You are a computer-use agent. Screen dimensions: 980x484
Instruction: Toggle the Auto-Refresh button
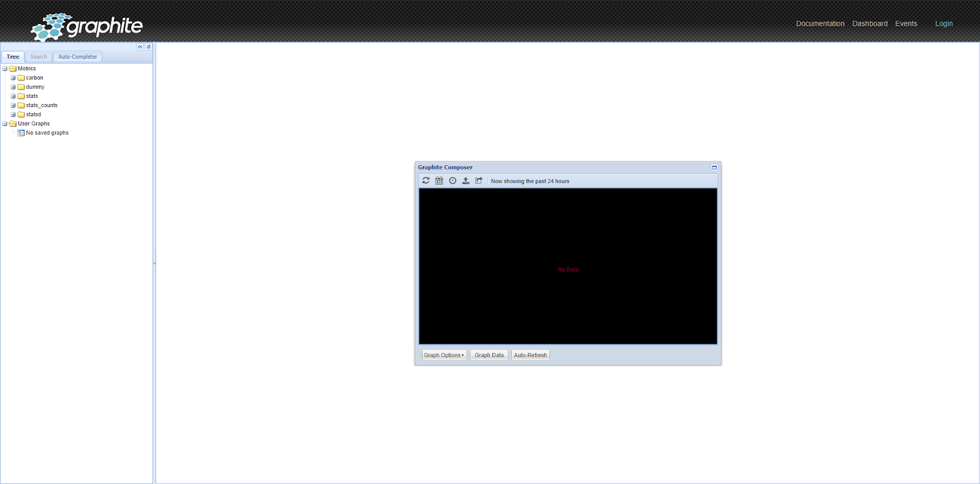click(x=530, y=355)
